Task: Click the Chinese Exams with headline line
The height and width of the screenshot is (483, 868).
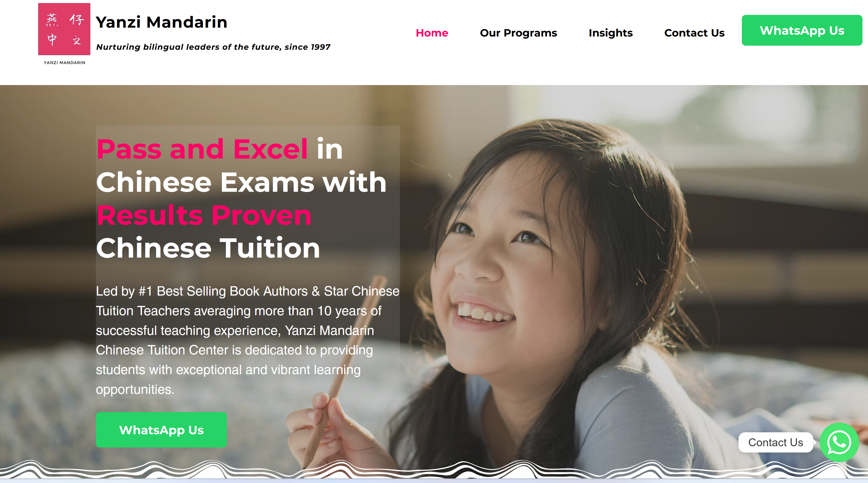Action: tap(241, 182)
